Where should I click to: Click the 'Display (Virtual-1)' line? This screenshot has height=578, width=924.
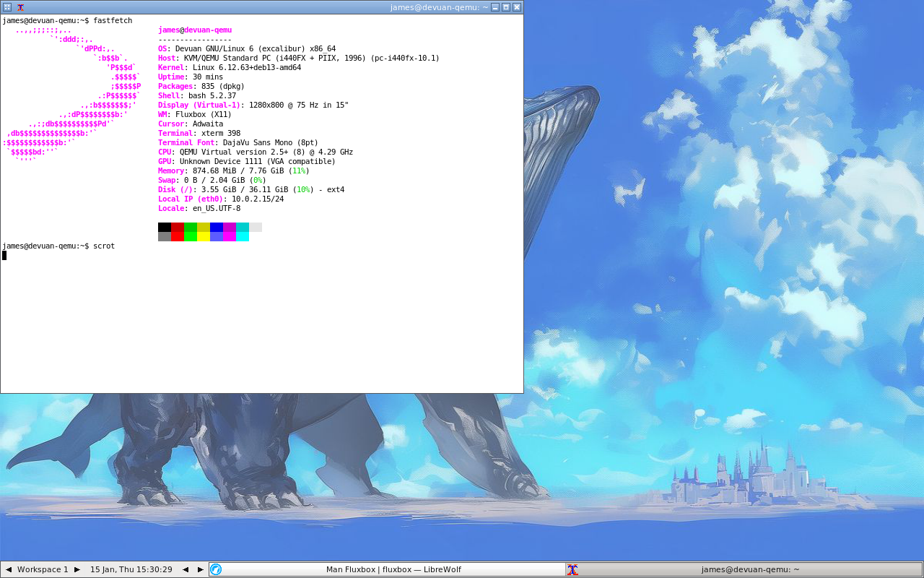pyautogui.click(x=253, y=105)
